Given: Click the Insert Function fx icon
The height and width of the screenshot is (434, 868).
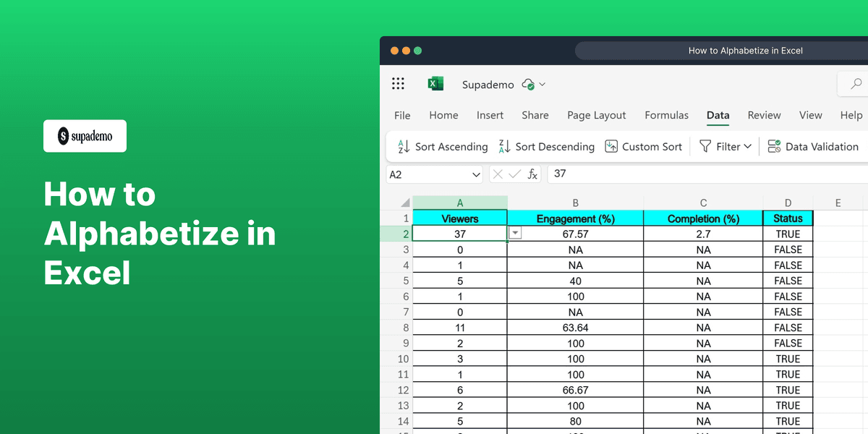Looking at the screenshot, I should (532, 174).
